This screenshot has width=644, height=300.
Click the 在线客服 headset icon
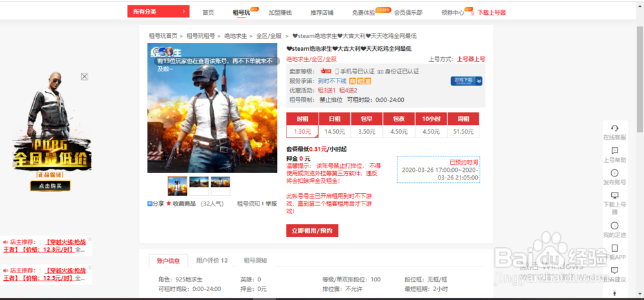(x=614, y=128)
